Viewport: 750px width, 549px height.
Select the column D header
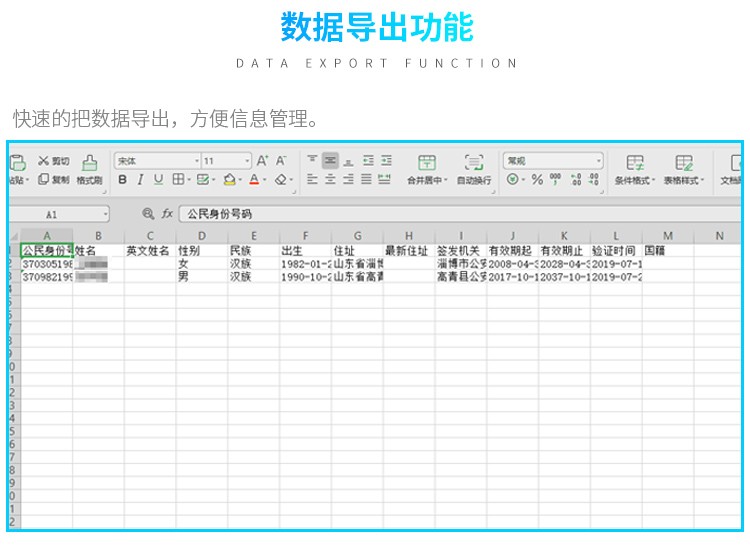pyautogui.click(x=202, y=236)
